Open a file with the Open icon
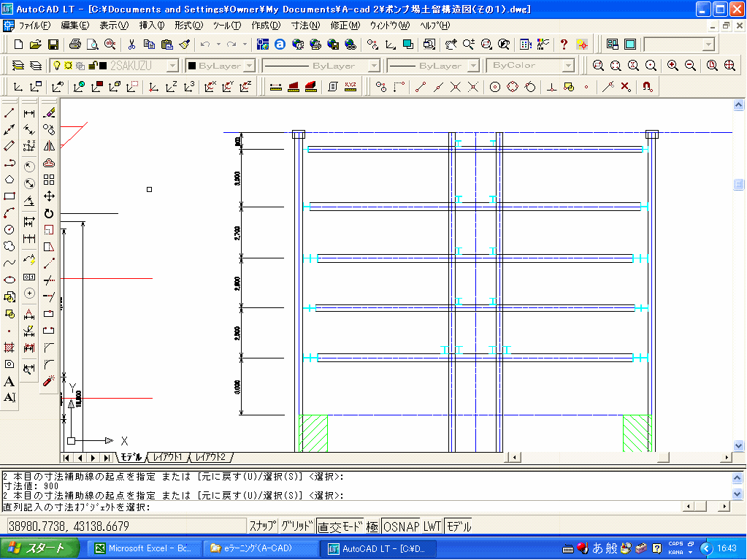Screen dimensions: 747x560 click(35, 45)
